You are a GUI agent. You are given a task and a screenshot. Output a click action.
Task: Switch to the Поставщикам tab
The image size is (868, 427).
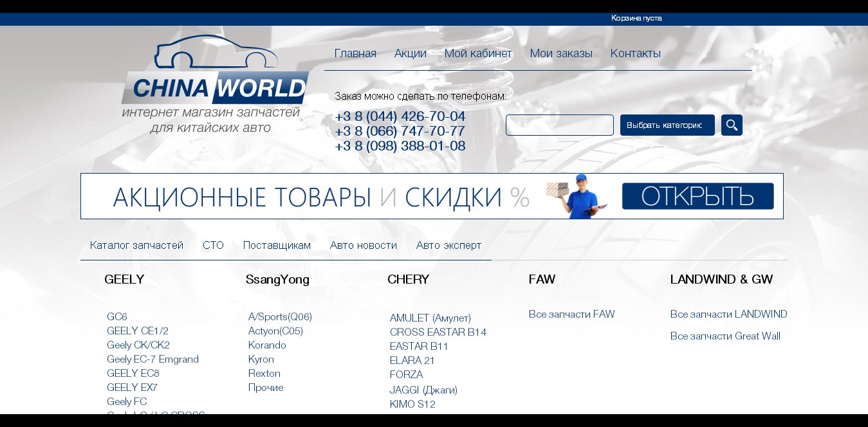coord(277,245)
